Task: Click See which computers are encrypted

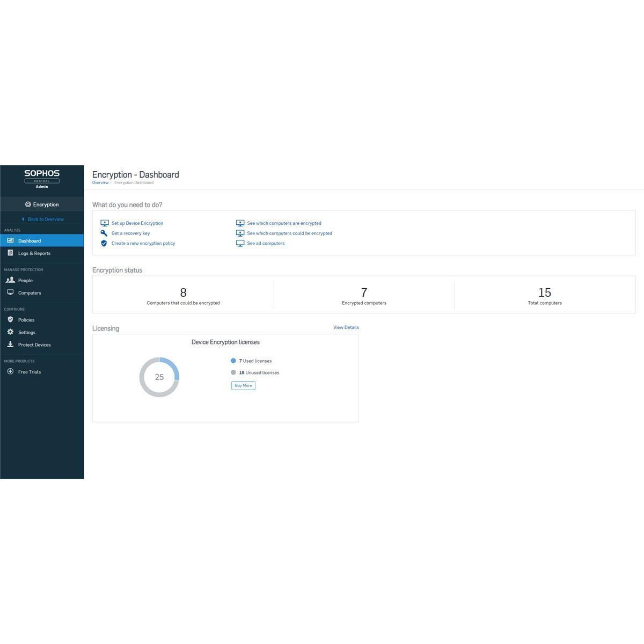Action: point(284,223)
